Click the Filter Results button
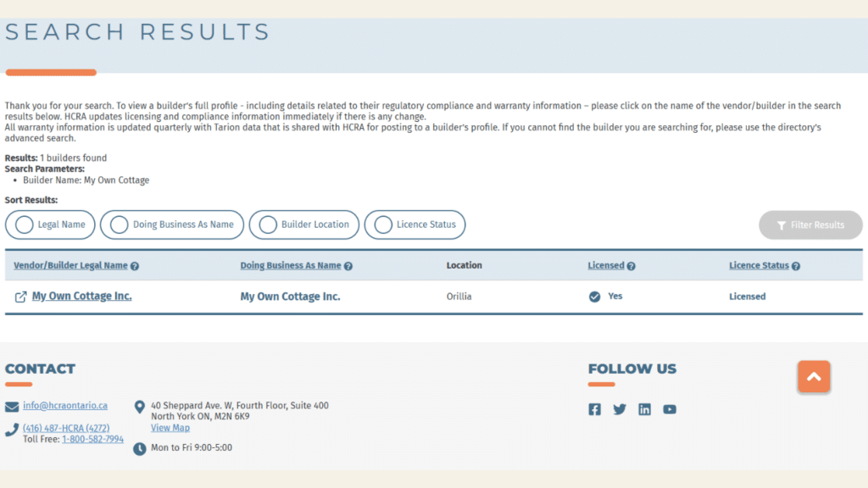Image resolution: width=868 pixels, height=488 pixels. (810, 225)
